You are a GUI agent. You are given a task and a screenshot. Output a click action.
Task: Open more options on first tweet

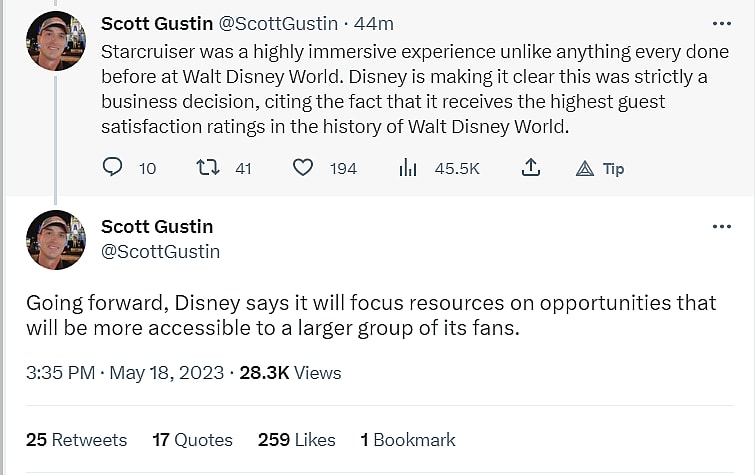tap(721, 24)
